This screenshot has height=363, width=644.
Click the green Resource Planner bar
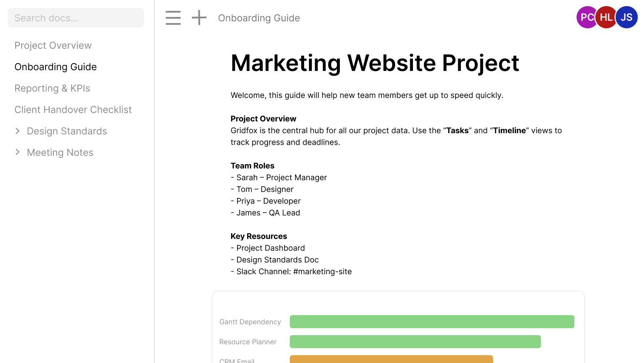pos(415,342)
